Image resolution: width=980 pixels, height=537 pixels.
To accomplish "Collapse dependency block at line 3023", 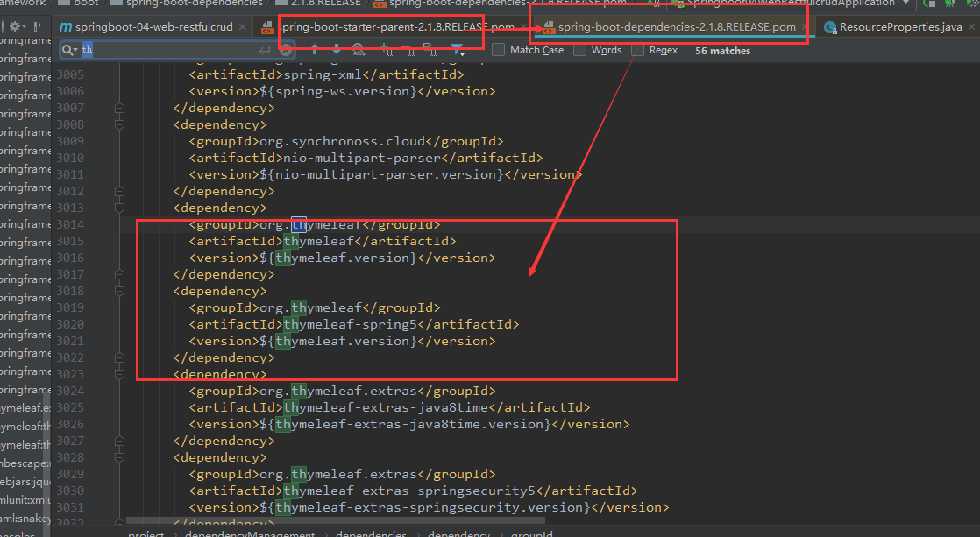I will pos(119,374).
